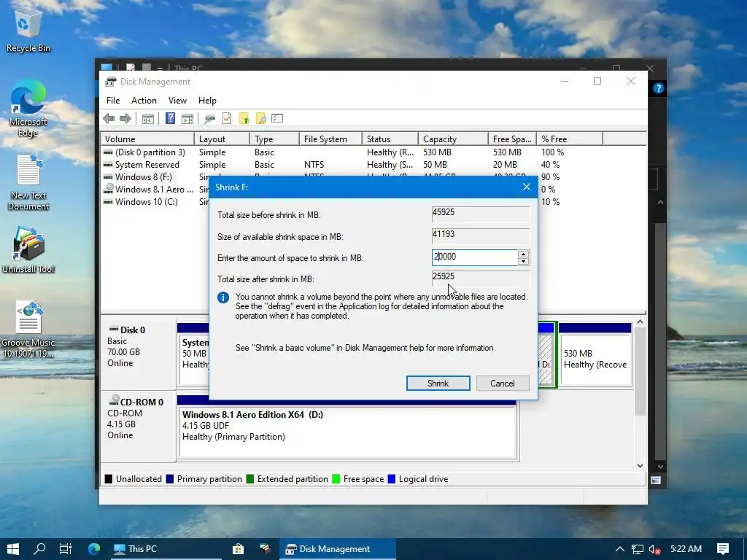This screenshot has width=747, height=560.
Task: Open the Action menu
Action: [144, 101]
